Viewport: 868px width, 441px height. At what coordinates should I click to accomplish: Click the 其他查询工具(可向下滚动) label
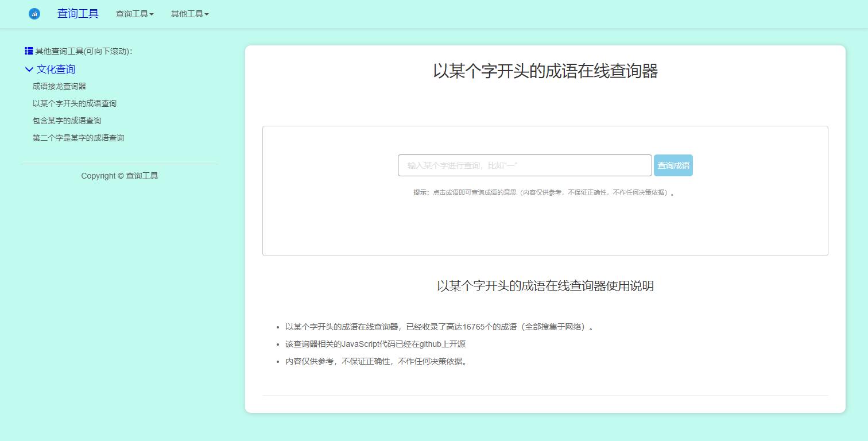[84, 51]
